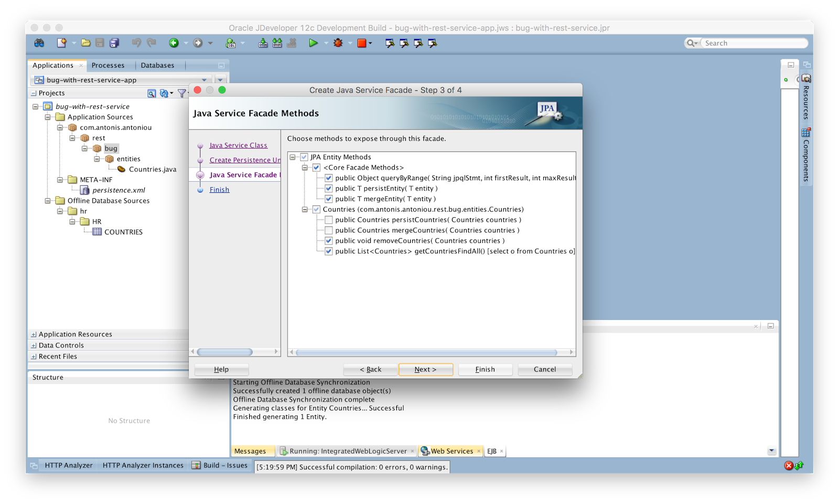Click the Save All toolbar icon
This screenshot has width=839, height=504.
(x=114, y=43)
